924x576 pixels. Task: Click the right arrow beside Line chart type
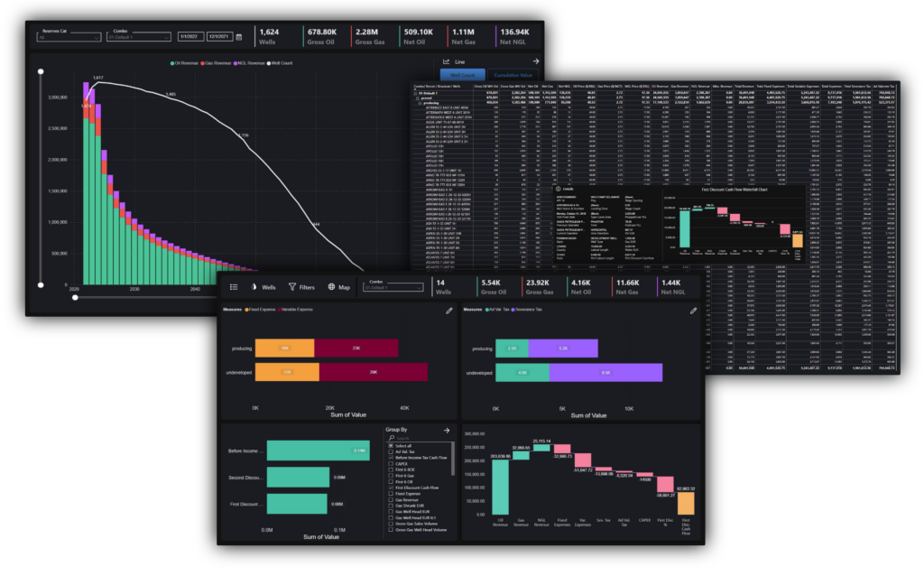coord(536,61)
